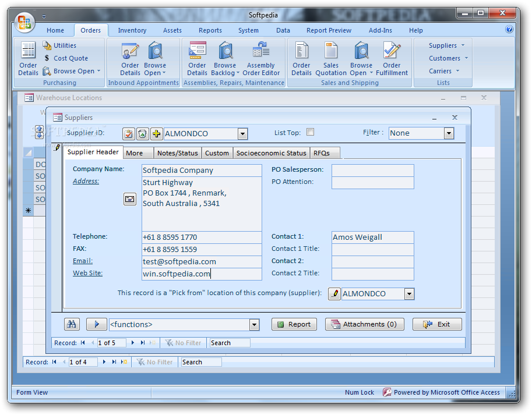532x415 pixels.
Task: Open Cost Quote tool
Action: click(x=66, y=58)
